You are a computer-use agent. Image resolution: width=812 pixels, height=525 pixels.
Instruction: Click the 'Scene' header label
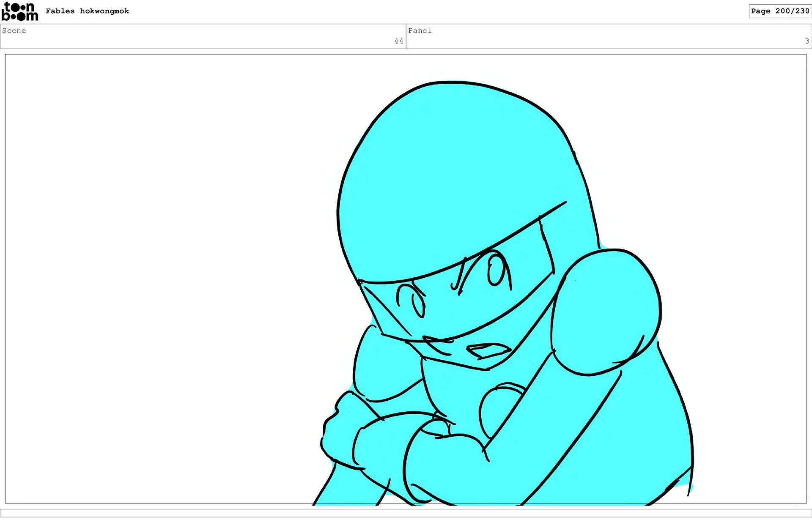14,30
